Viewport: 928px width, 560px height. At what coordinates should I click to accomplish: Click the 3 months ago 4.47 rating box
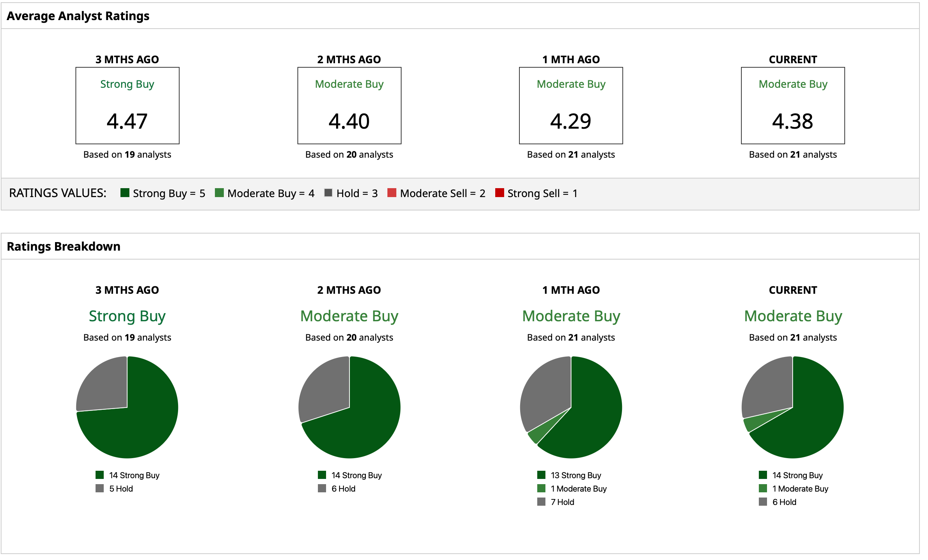(128, 106)
